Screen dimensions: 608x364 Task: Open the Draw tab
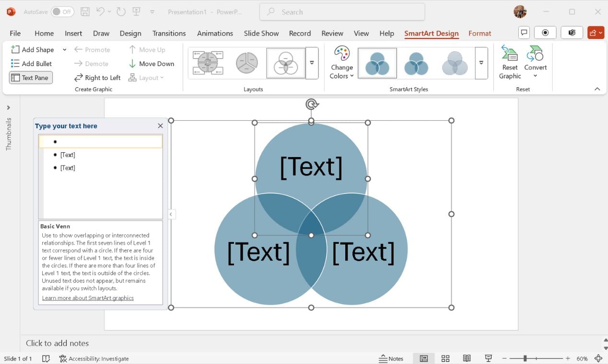pos(101,33)
